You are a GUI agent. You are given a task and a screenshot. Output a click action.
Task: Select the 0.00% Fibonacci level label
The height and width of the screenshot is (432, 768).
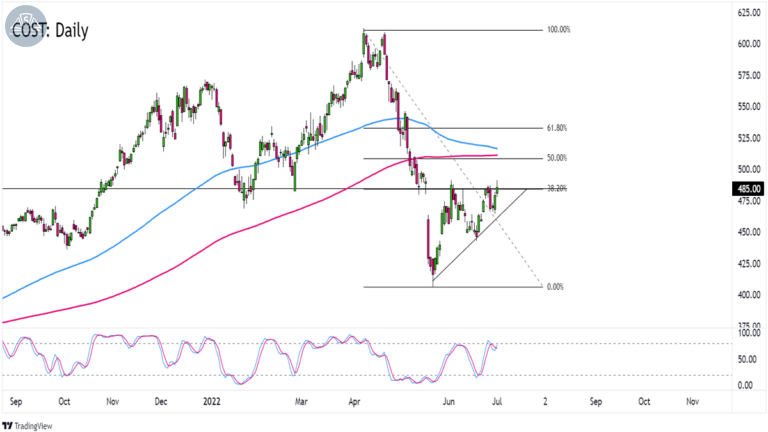[x=555, y=287]
